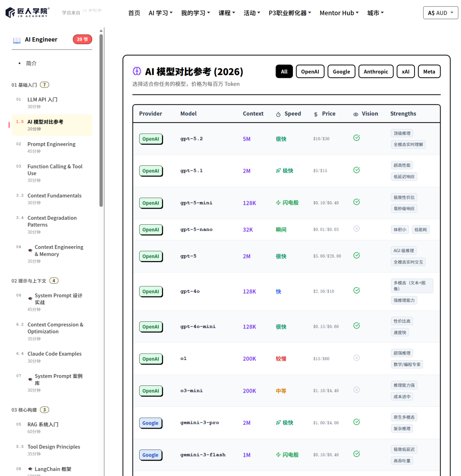The image size is (461, 476).
Task: Filter models by Anthropic
Action: (x=376, y=71)
